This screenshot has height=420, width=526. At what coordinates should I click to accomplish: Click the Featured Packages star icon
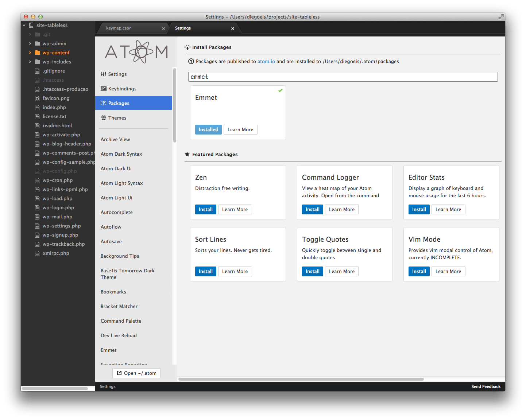click(x=187, y=154)
